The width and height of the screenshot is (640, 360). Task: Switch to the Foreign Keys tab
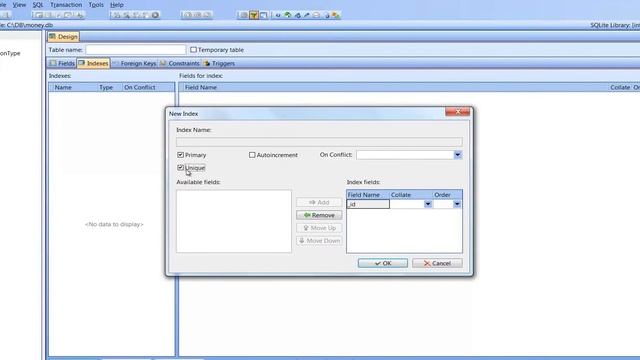[x=134, y=63]
